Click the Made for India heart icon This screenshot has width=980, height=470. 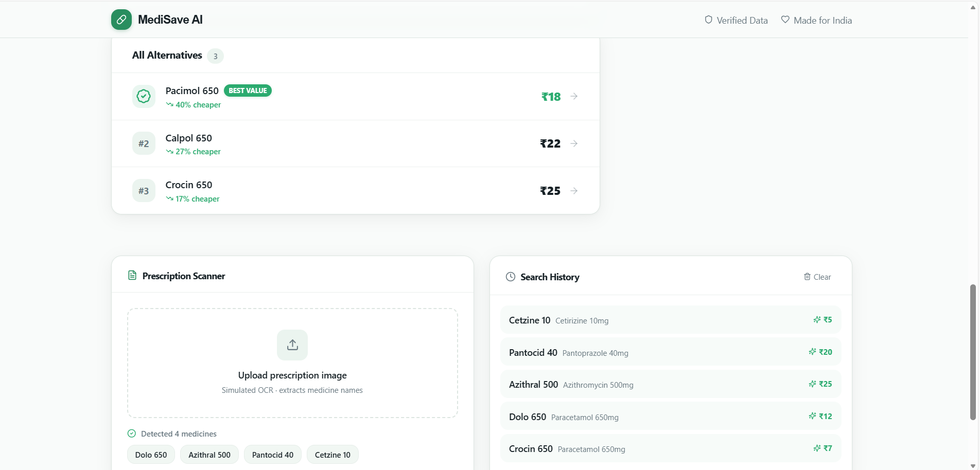coord(785,20)
